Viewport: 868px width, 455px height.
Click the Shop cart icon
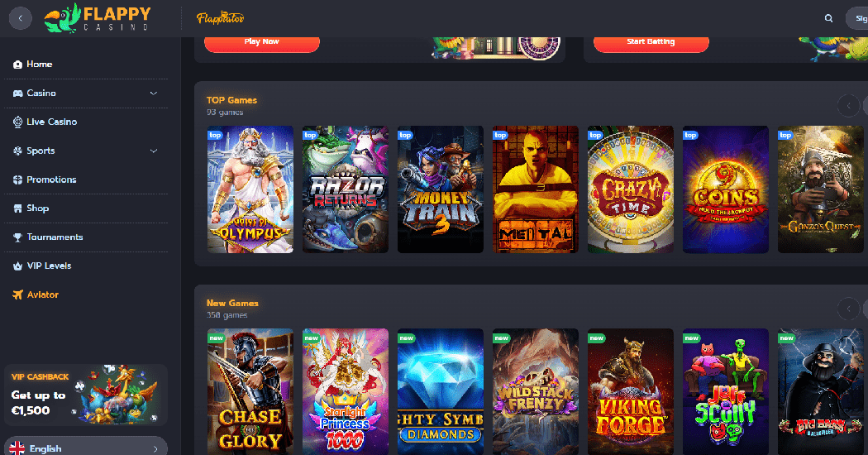click(x=17, y=208)
